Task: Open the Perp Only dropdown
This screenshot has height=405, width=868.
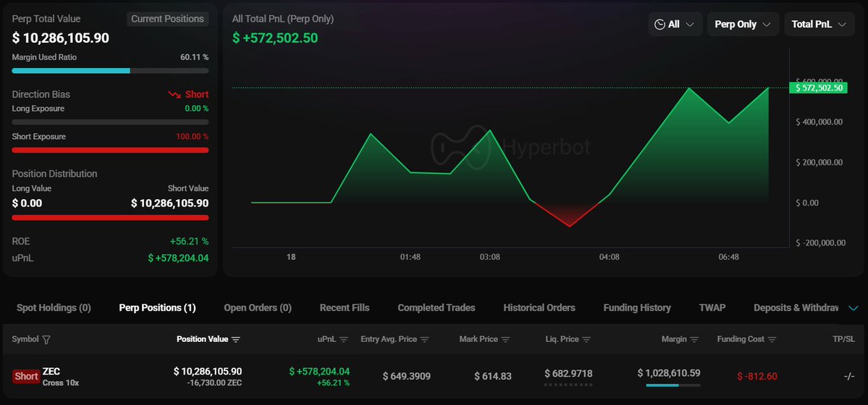Action: tap(743, 24)
